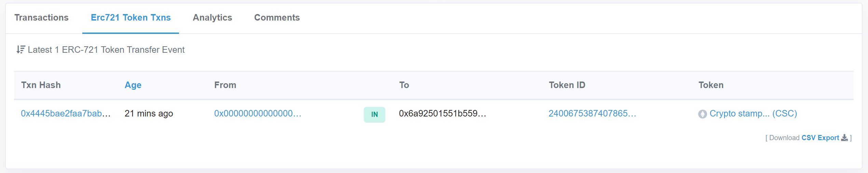Click the green IN badge
Screen dimensions: 868x173
coord(374,114)
